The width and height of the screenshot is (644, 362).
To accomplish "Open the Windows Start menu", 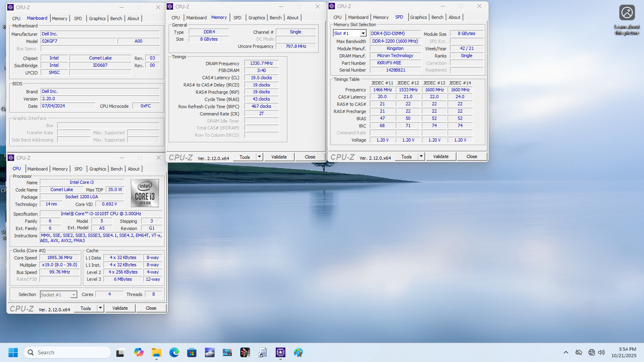I will (x=13, y=352).
